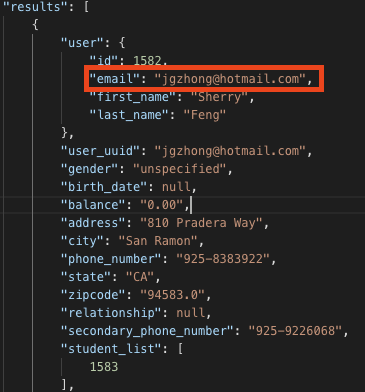Click the "birth_date" key
This screenshot has width=365, height=392.
tap(104, 187)
